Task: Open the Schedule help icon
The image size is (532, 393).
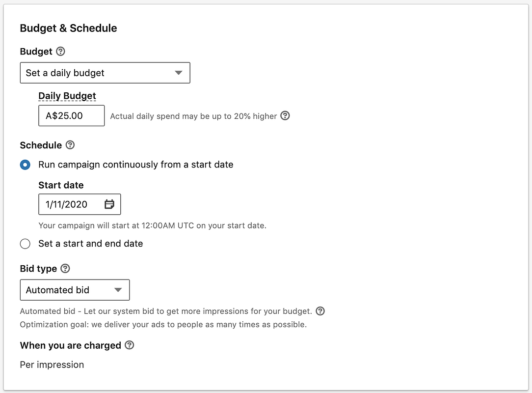Action: pos(70,145)
